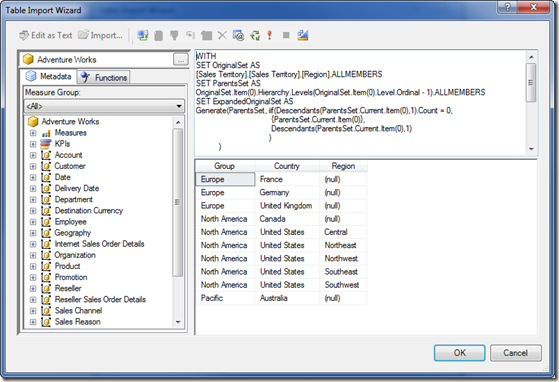Open the Query Parameters dialog icon
This screenshot has width=559, height=382.
point(238,35)
